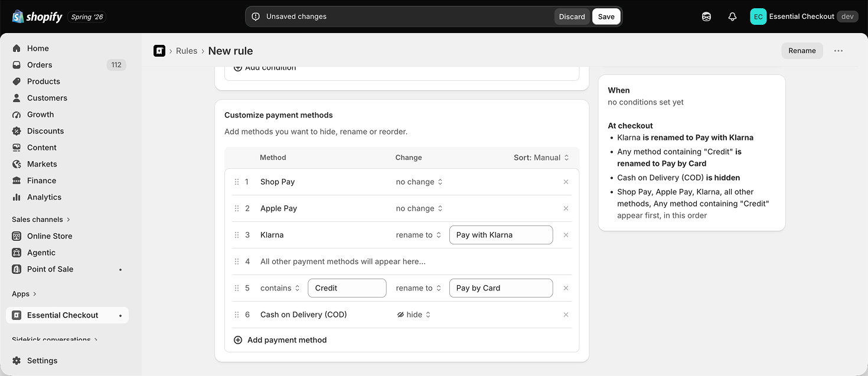The image size is (868, 376).
Task: Remove the contains Credit row
Action: click(566, 288)
